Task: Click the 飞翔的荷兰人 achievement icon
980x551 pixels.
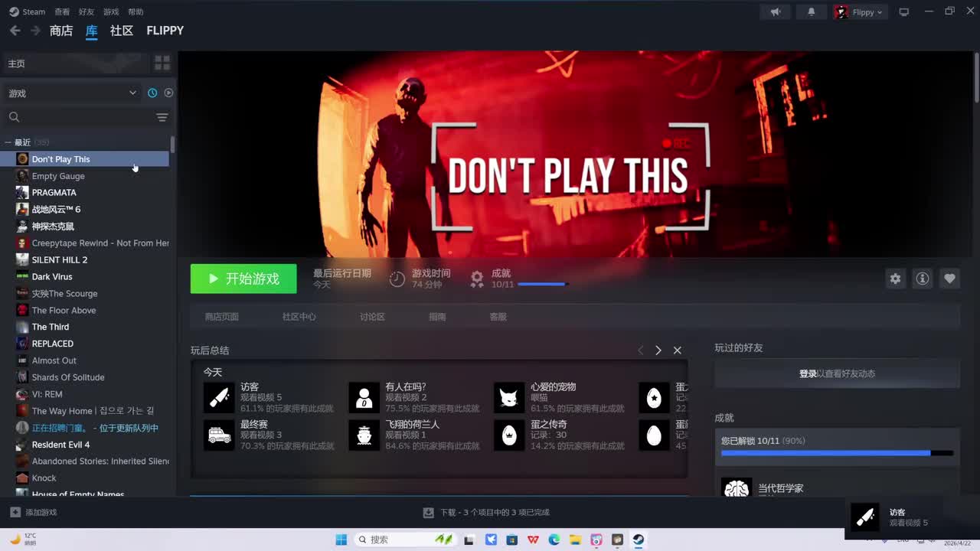Action: click(364, 435)
